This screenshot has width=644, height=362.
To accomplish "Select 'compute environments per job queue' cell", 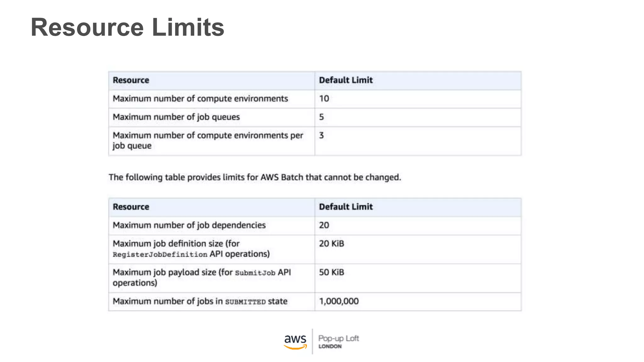I will coord(212,141).
